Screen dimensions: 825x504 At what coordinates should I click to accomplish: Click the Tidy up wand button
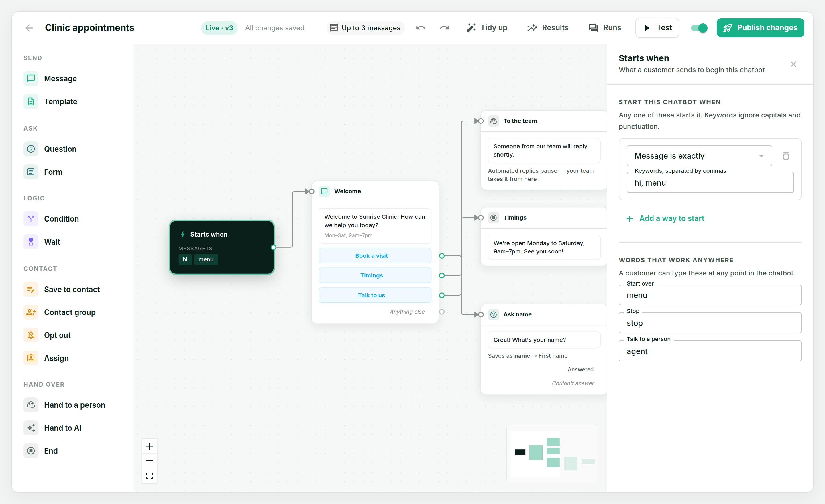(487, 28)
